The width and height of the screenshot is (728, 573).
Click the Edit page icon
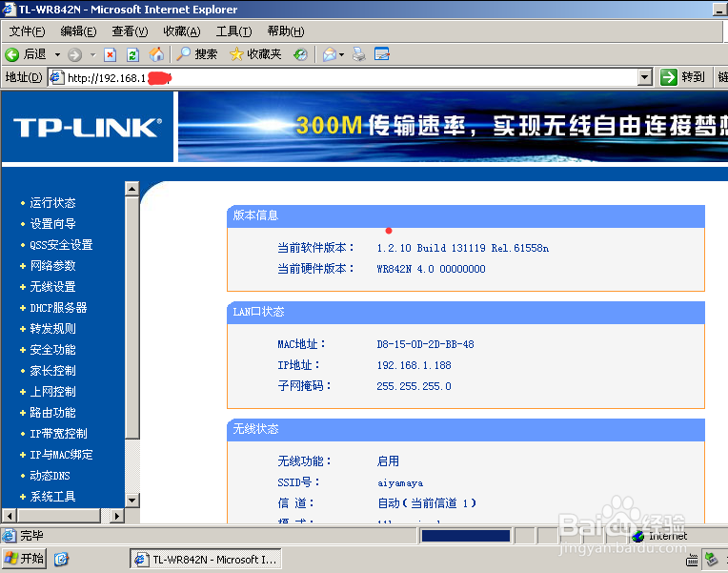[x=382, y=54]
